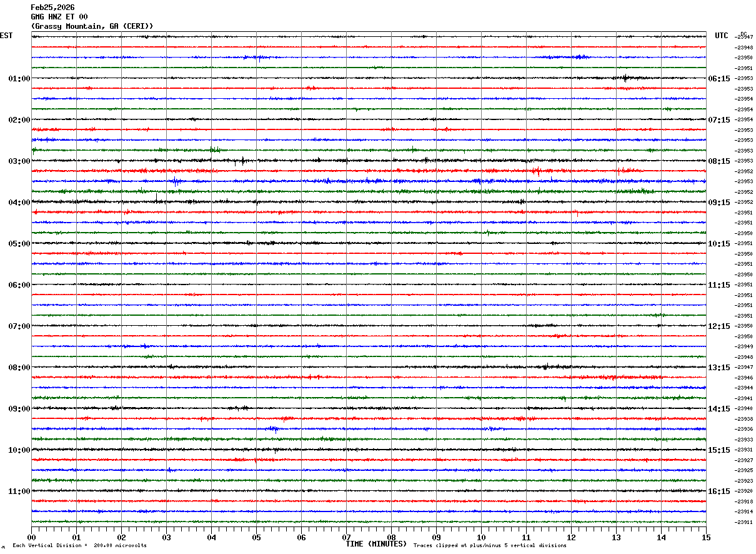Click the 09:15 UTC time label

(x=719, y=203)
